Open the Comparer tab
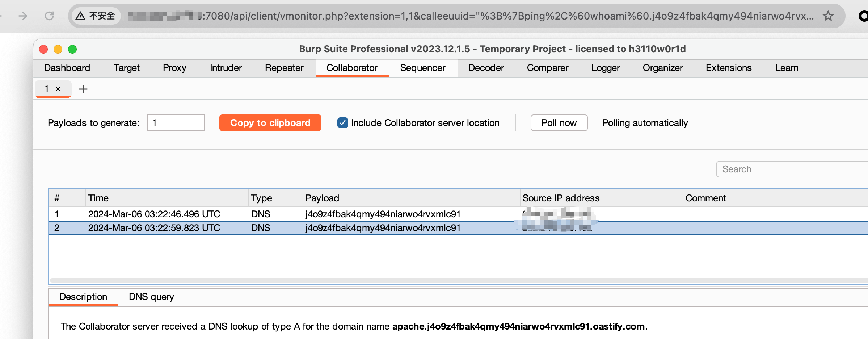This screenshot has height=339, width=868. 548,68
